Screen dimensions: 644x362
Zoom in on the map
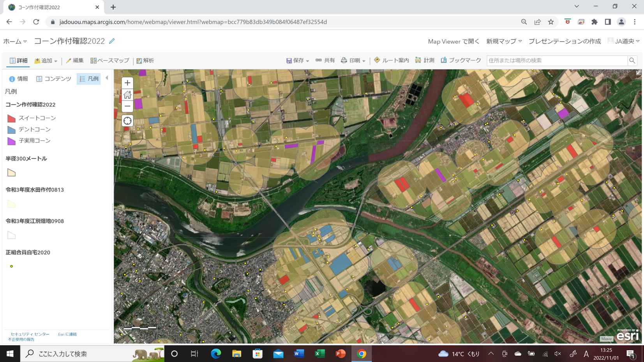pos(127,83)
